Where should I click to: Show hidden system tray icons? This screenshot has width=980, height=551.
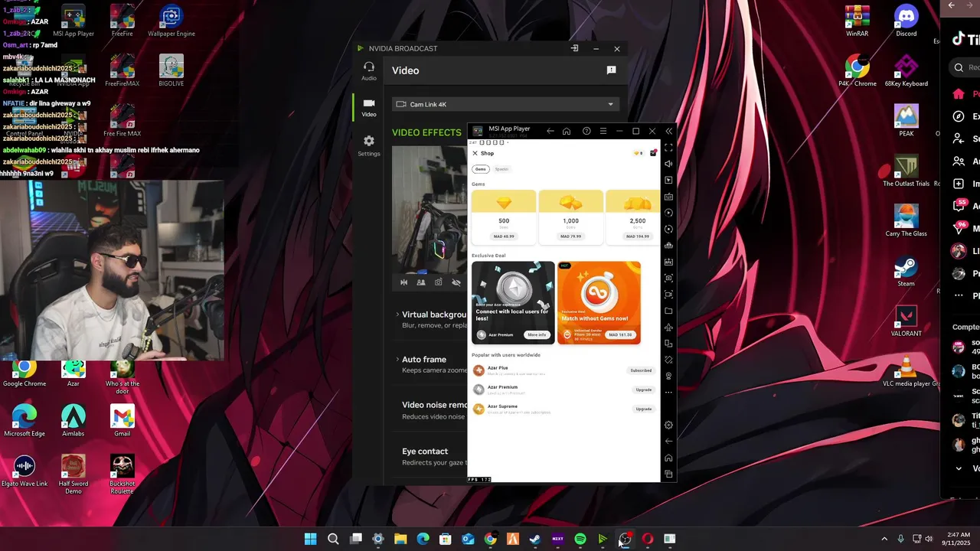click(884, 539)
